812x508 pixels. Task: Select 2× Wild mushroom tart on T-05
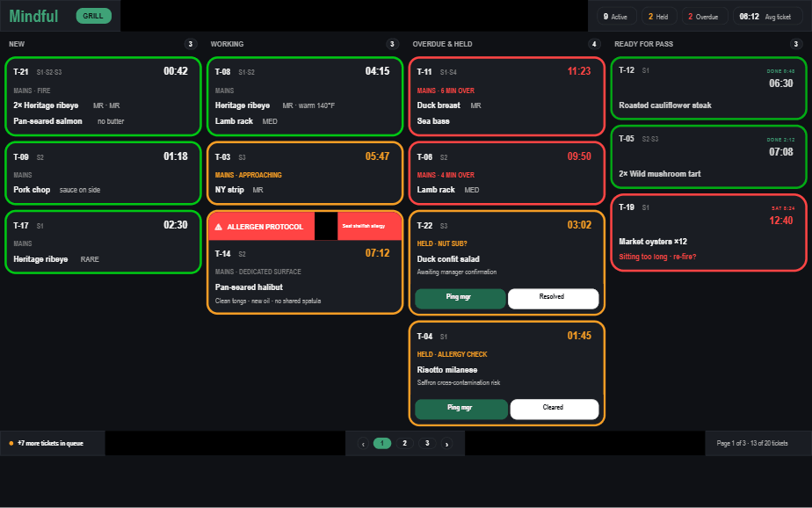pyautogui.click(x=660, y=174)
